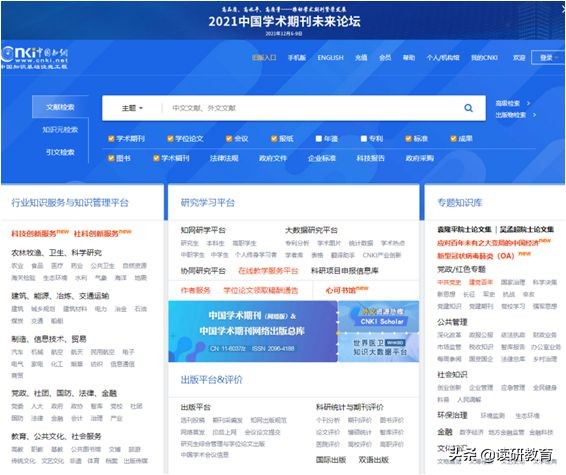The height and width of the screenshot is (475, 566).
Task: Open the 党政/红色专题 heading
Action: 461,269
